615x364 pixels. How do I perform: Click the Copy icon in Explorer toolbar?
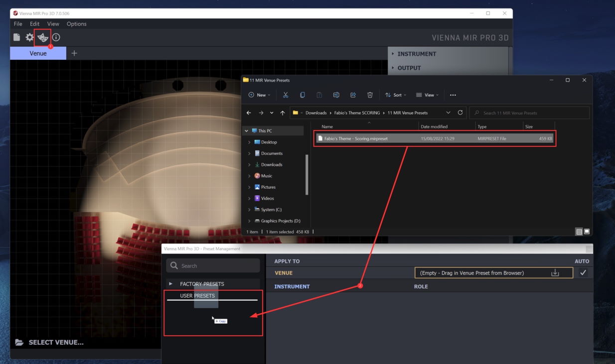pos(303,95)
